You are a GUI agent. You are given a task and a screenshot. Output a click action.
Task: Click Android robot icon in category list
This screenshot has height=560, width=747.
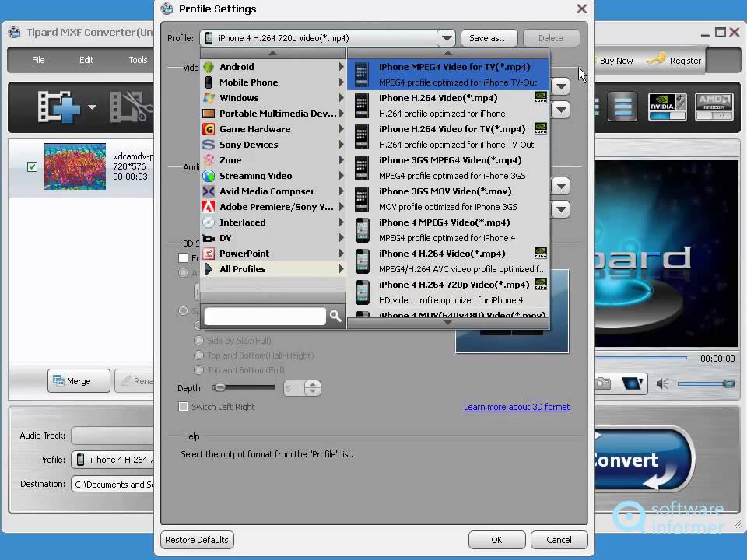click(209, 67)
